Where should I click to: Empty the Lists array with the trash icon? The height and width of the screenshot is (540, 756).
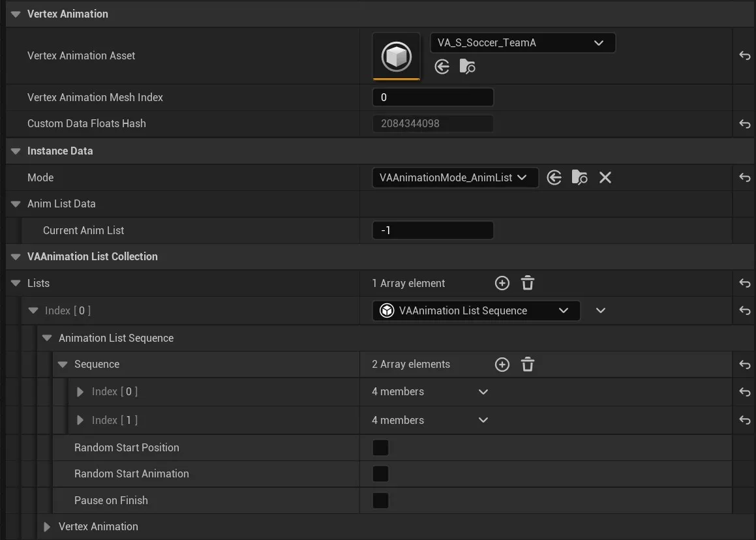point(527,283)
